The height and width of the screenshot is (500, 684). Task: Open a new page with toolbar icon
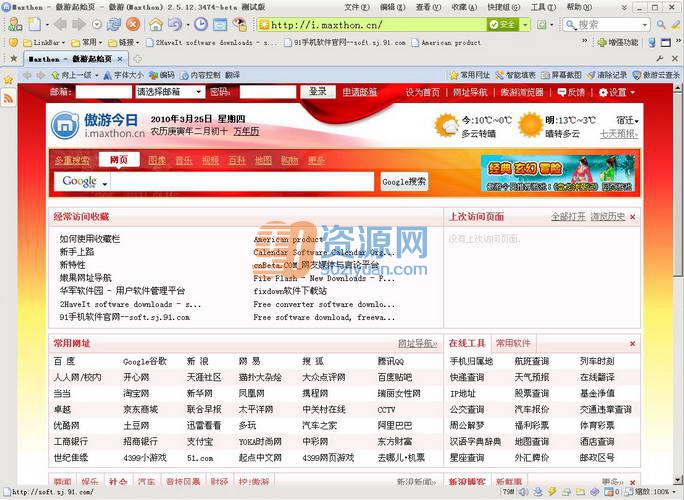click(34, 24)
